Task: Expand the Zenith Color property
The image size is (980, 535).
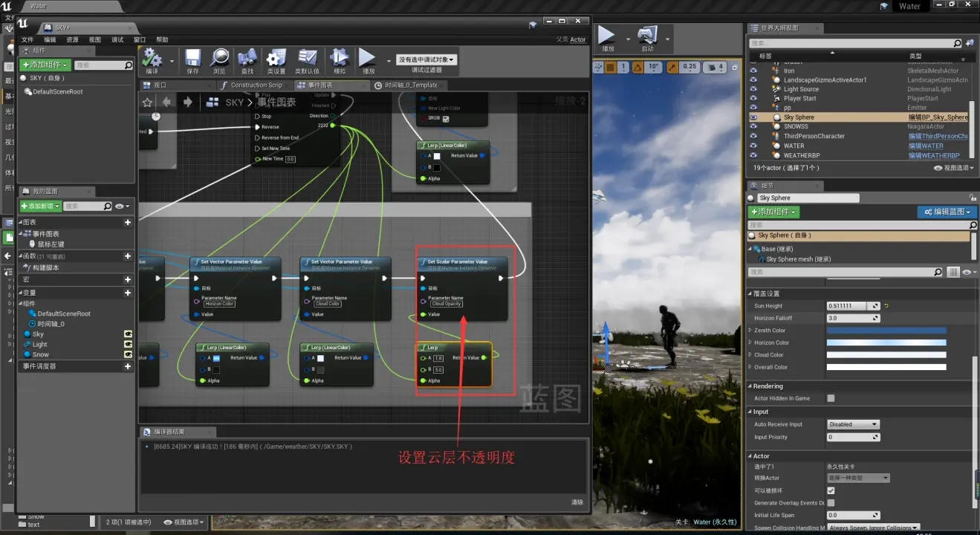Action: click(750, 331)
